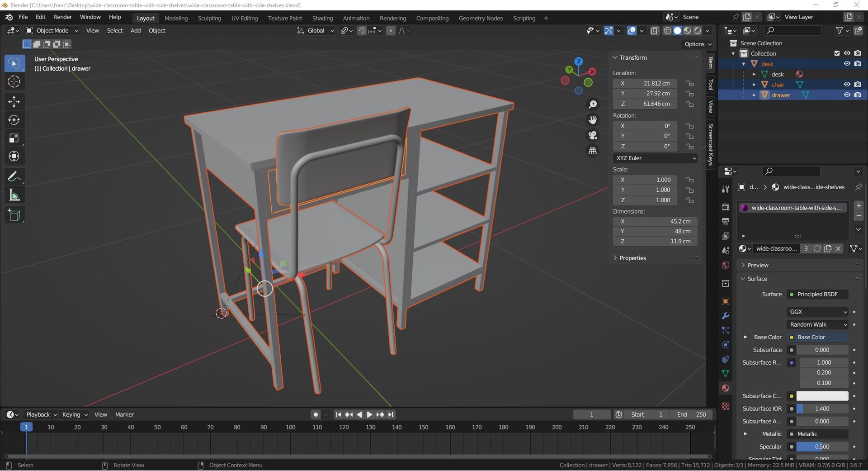This screenshot has height=471, width=868.
Task: Open the World properties globe icon
Action: click(726, 265)
